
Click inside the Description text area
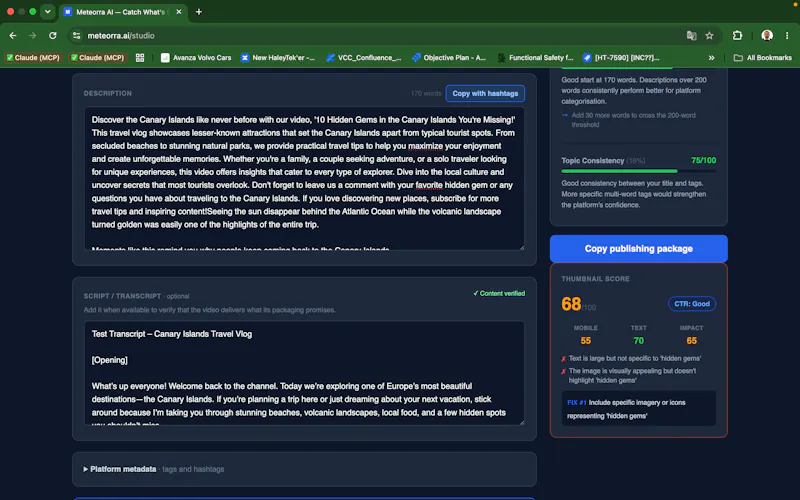pos(304,178)
